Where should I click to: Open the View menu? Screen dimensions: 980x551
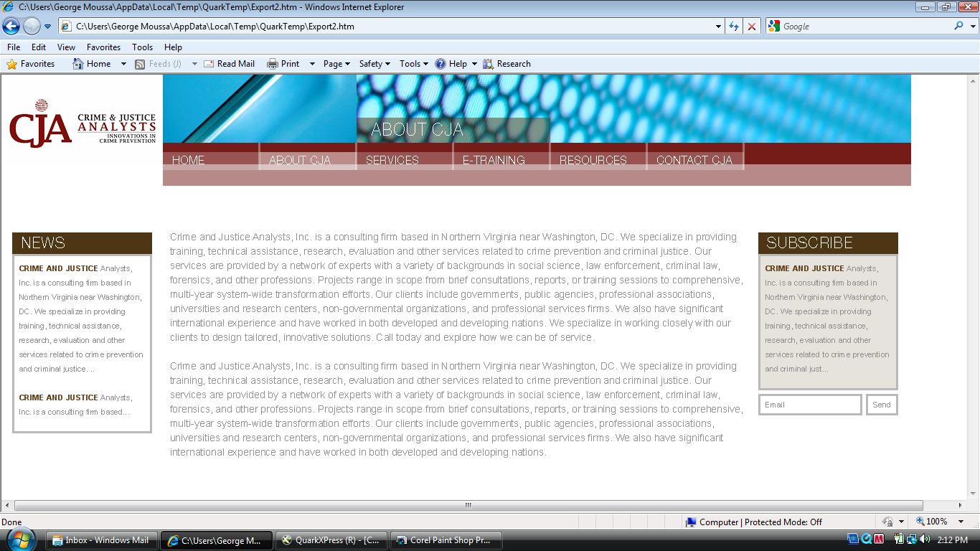(x=66, y=47)
